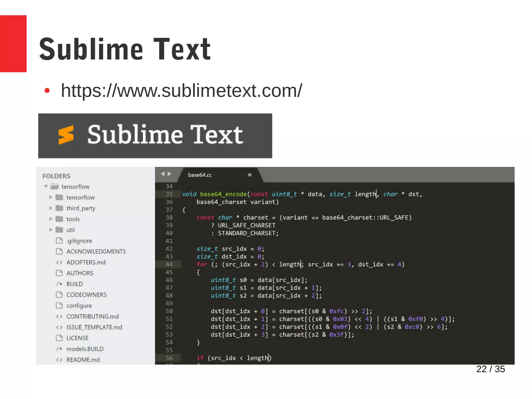Select the configure file
The image size is (532, 399).
[79, 306]
